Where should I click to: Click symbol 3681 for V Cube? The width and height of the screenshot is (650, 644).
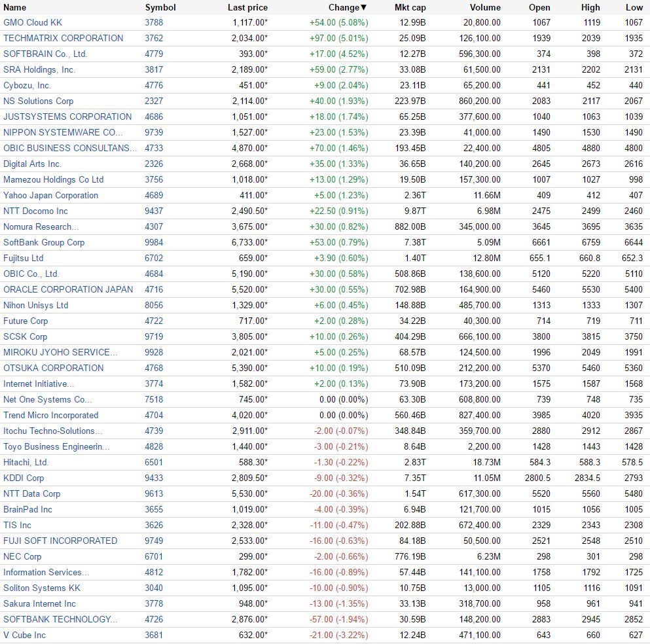click(x=154, y=635)
